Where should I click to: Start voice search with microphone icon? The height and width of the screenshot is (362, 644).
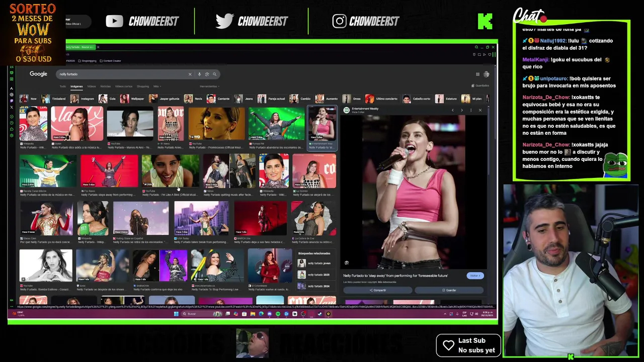point(199,74)
